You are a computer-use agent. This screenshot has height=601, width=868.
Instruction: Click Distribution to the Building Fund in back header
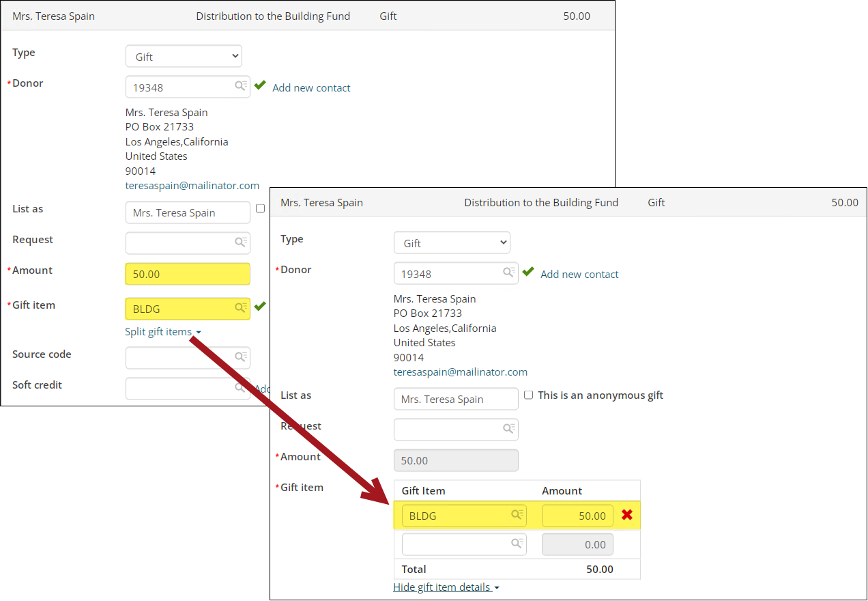coord(273,16)
